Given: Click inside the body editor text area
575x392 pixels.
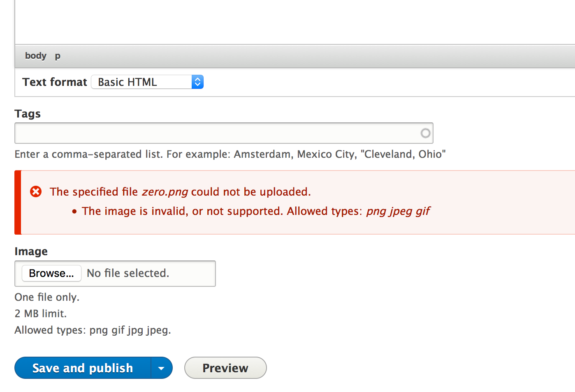Looking at the screenshot, I should pos(295,22).
